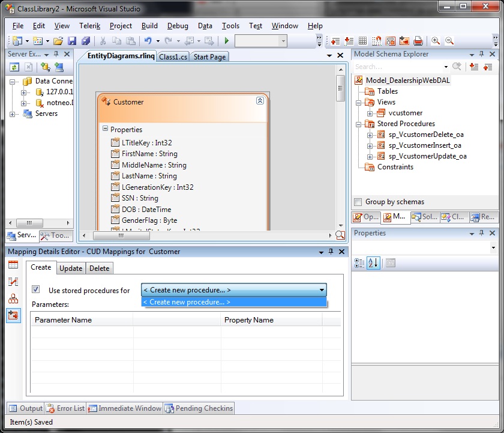Image resolution: width=504 pixels, height=433 pixels.
Task: Select the DOB : DateTime property
Action: click(146, 210)
